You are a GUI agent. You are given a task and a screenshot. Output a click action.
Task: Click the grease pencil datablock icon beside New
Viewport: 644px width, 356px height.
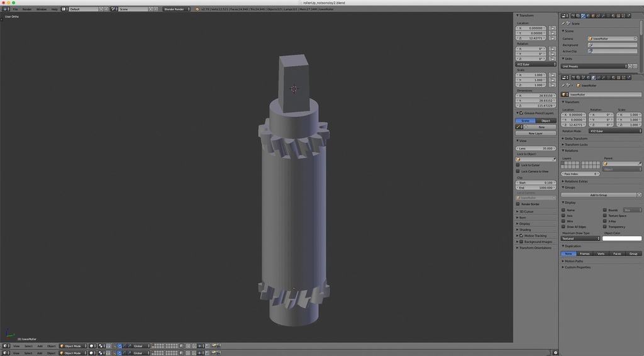(x=519, y=127)
